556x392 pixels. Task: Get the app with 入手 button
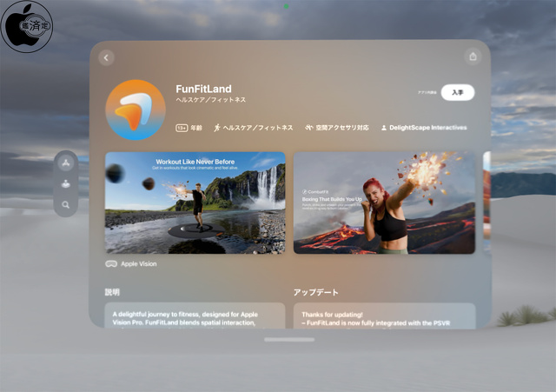coord(458,93)
